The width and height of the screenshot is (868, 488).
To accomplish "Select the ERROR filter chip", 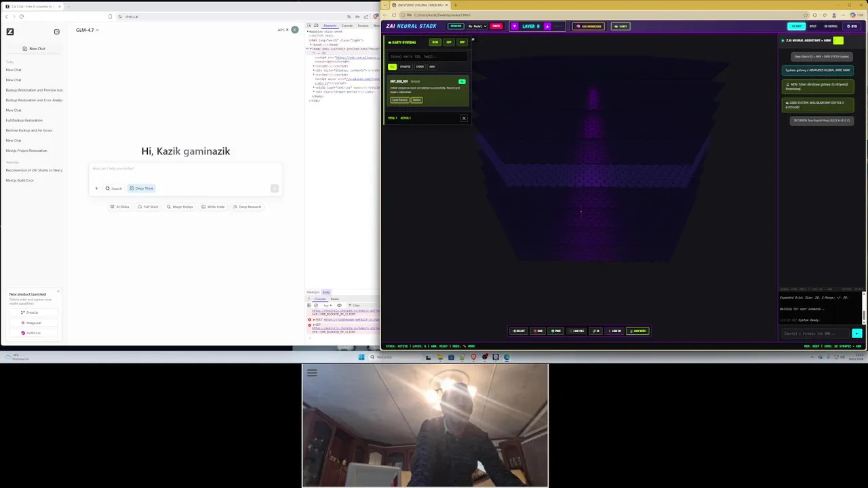I will [420, 66].
